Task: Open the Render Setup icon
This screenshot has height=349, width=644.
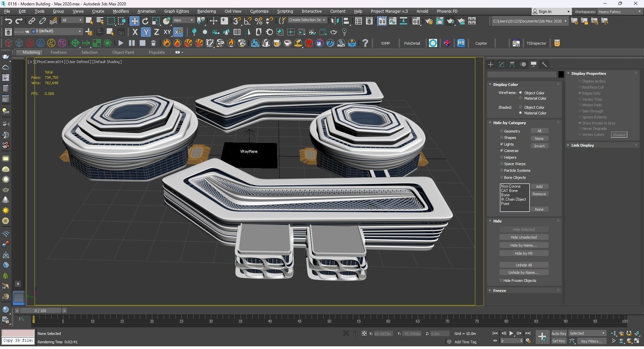Action: click(x=429, y=21)
